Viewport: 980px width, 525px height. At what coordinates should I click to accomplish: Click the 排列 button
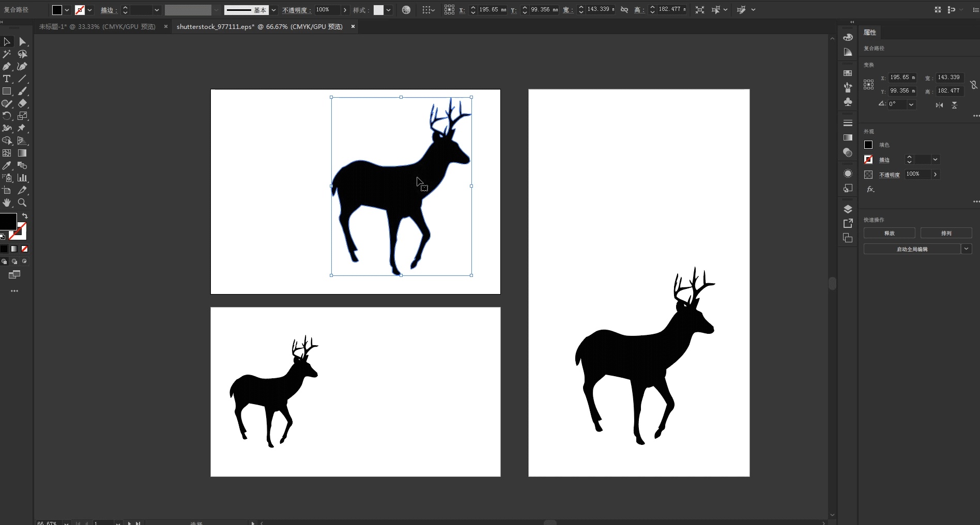coord(946,234)
